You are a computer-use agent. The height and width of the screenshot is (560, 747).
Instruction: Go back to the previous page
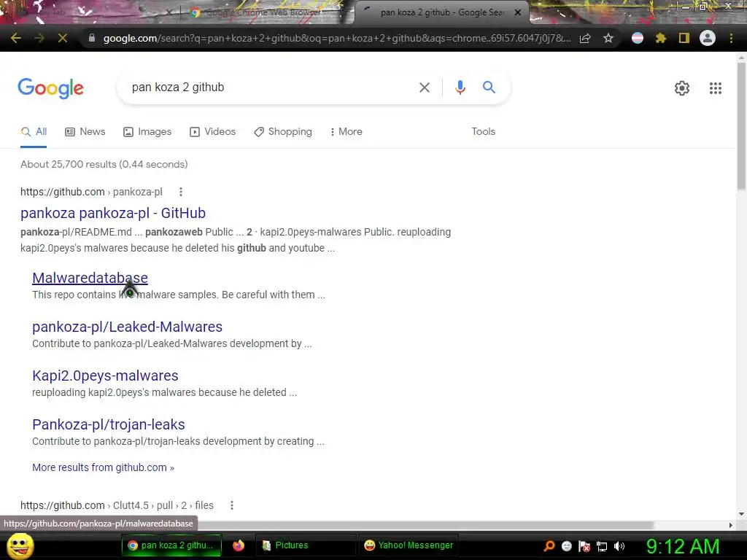tap(16, 38)
